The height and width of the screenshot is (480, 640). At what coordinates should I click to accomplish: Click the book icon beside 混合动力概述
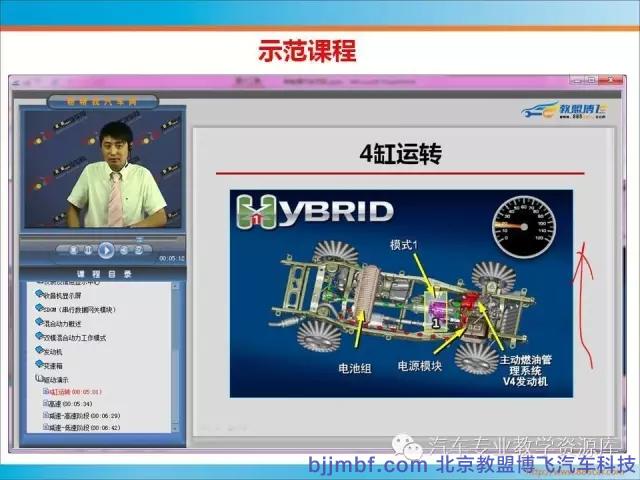(40, 324)
